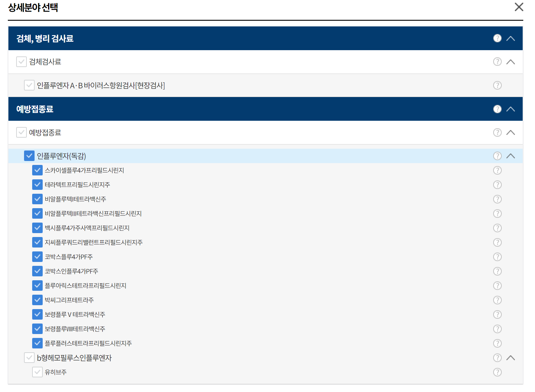Click the 유히브주 label text
The width and height of the screenshot is (535, 392).
point(56,372)
